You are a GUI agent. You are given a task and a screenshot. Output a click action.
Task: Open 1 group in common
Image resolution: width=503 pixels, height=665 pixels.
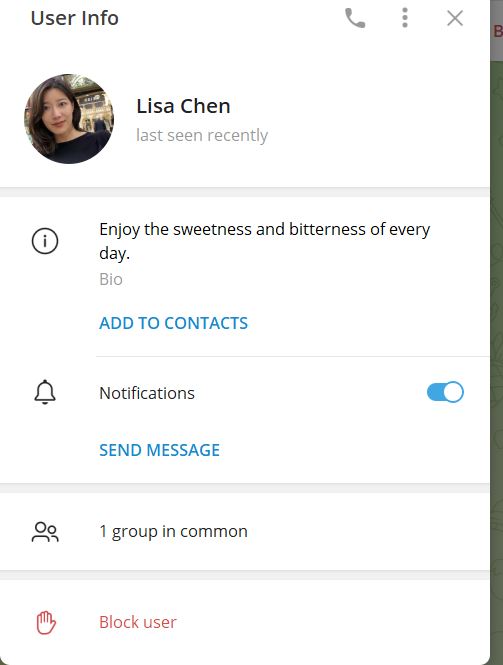[245, 531]
